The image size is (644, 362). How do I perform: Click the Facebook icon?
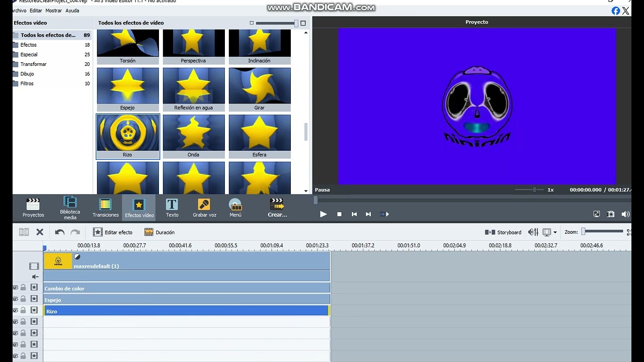tap(616, 11)
